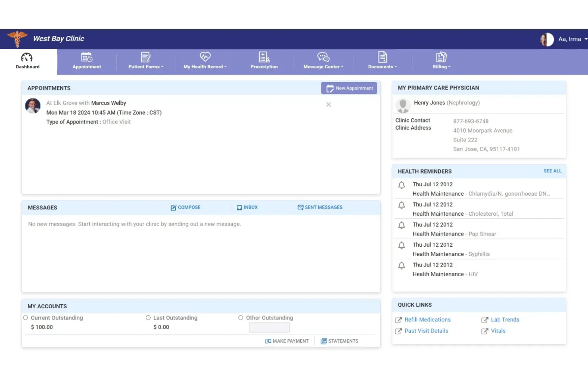588x392 pixels.
Task: Click the Billing invoice icon
Action: pyautogui.click(x=441, y=57)
